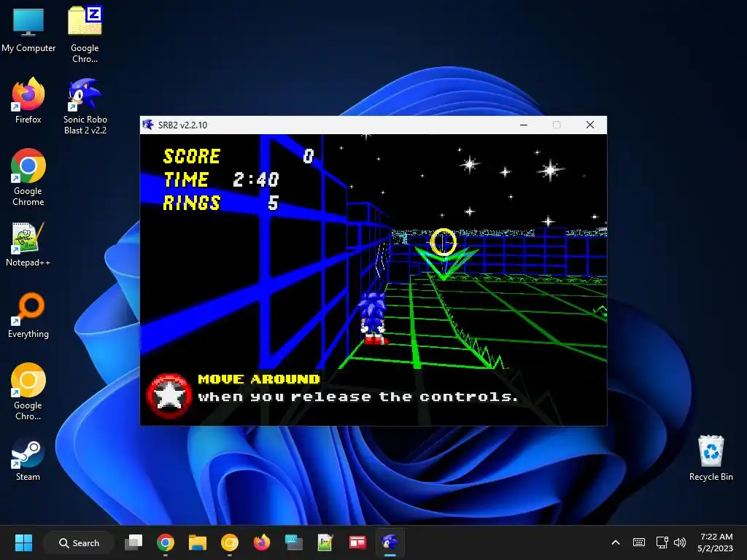Click the TIME 2:40 counter in the HUD
747x560 pixels.
click(221, 179)
